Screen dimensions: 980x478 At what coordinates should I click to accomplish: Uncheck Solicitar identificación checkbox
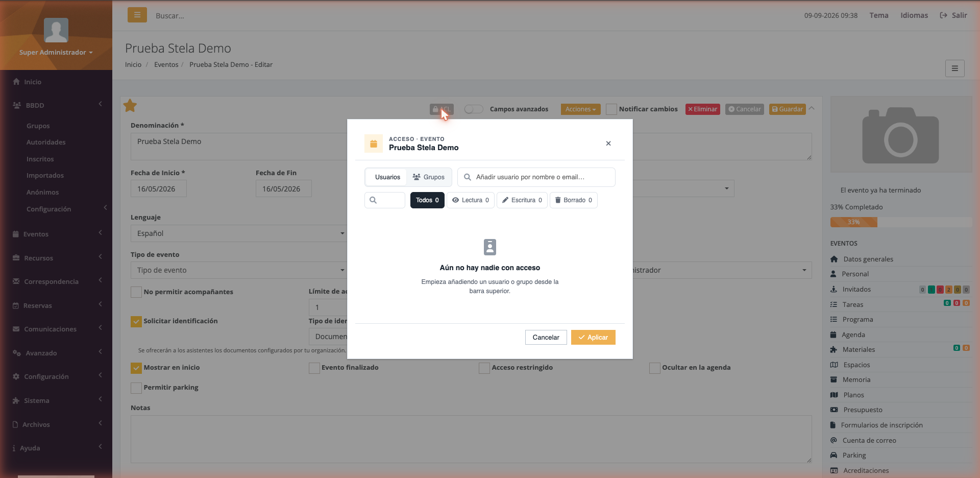pyautogui.click(x=136, y=321)
